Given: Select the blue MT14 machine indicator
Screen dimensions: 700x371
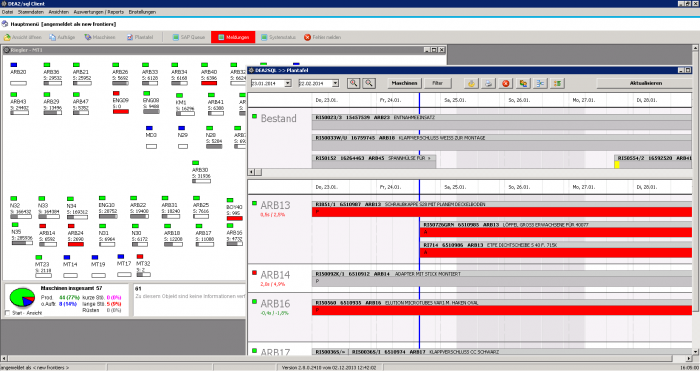Looking at the screenshot, I should point(67,258).
